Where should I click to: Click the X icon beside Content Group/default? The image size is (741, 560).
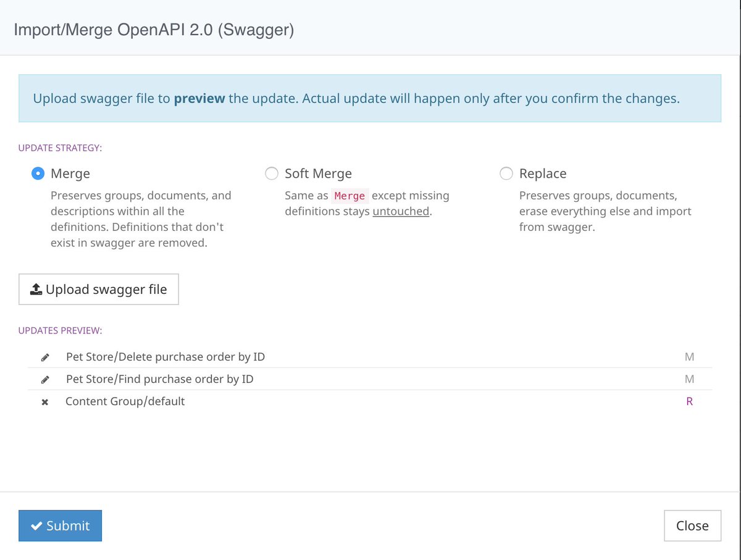44,402
